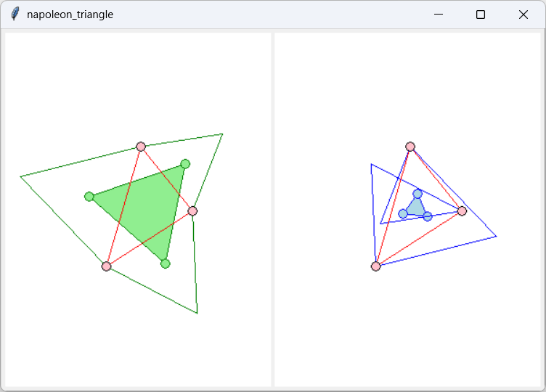This screenshot has width=546, height=392.
Task: Select the leftmost green point of shaded triangle
Action: [89, 197]
